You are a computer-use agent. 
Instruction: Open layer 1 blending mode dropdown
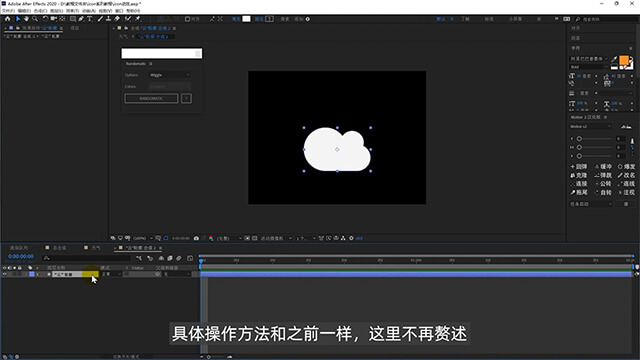[111, 274]
